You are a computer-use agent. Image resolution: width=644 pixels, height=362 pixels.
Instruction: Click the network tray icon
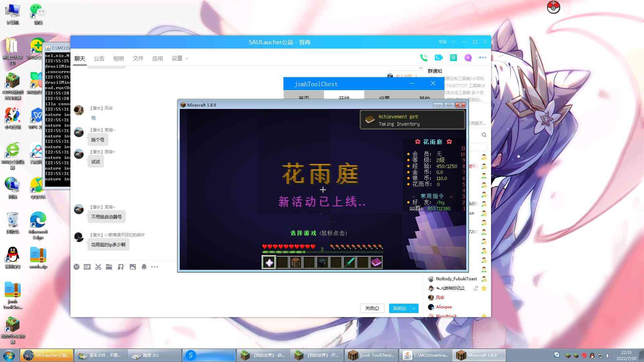pos(600,355)
